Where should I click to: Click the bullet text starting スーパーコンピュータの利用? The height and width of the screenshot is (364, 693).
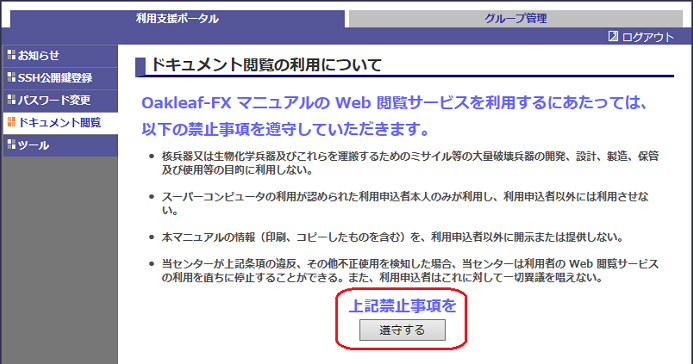[405, 203]
